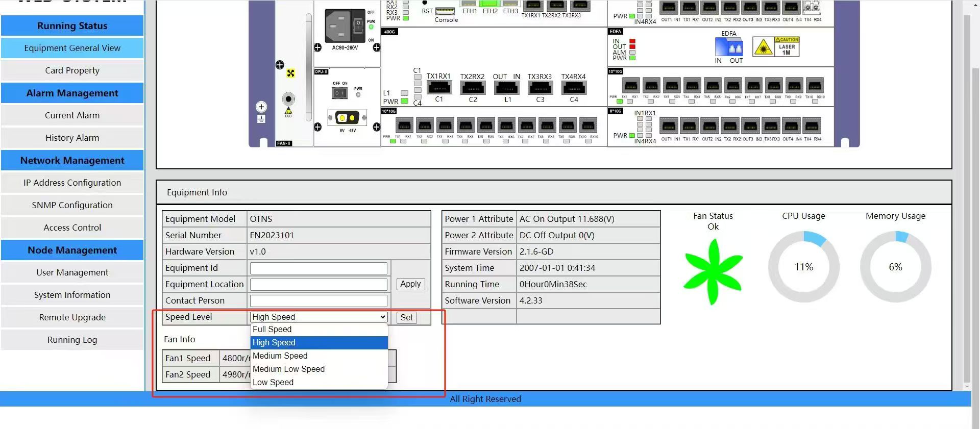This screenshot has width=980, height=429.
Task: Click the Set button beside Speed Level
Action: tap(406, 317)
